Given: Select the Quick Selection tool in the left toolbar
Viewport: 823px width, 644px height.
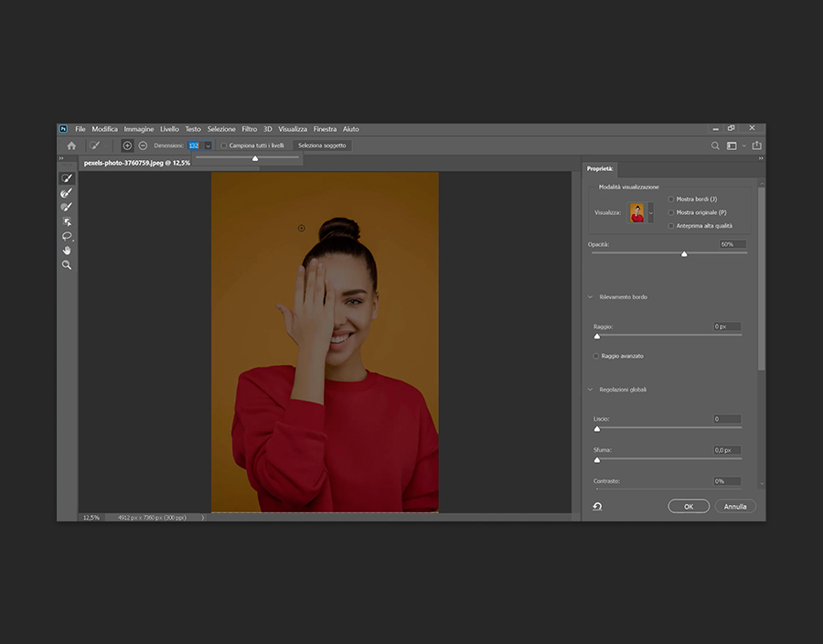Looking at the screenshot, I should pyautogui.click(x=67, y=178).
